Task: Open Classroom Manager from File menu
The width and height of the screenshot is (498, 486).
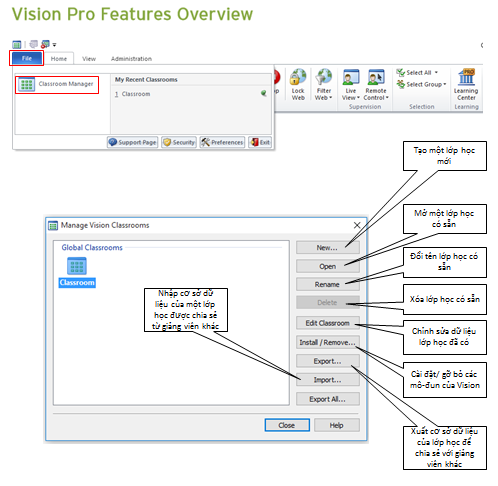Action: click(x=57, y=84)
